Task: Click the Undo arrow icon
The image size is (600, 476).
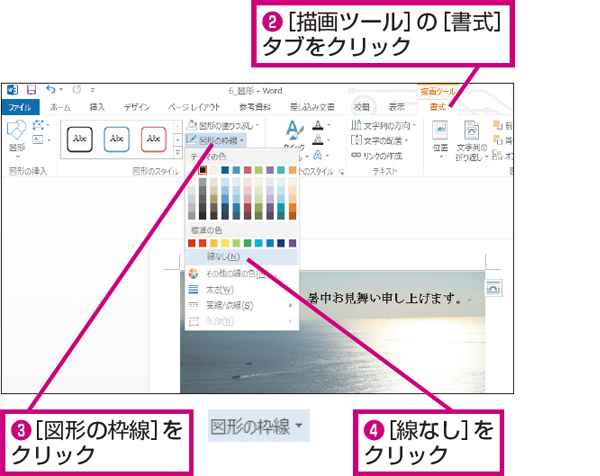Action: pos(50,90)
